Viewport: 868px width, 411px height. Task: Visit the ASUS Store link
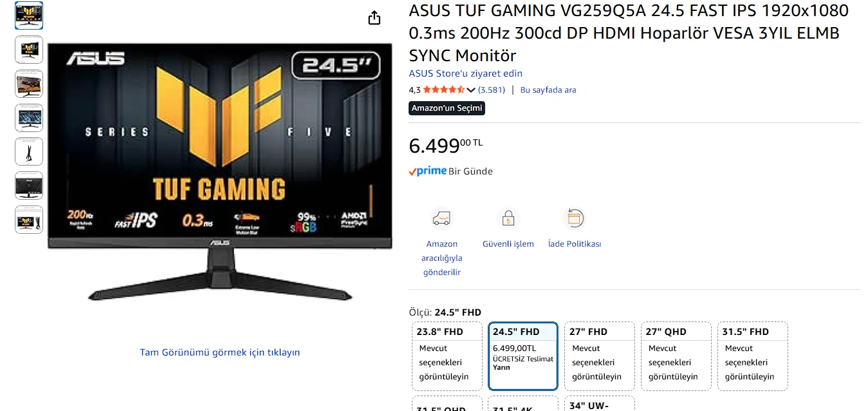click(x=466, y=73)
